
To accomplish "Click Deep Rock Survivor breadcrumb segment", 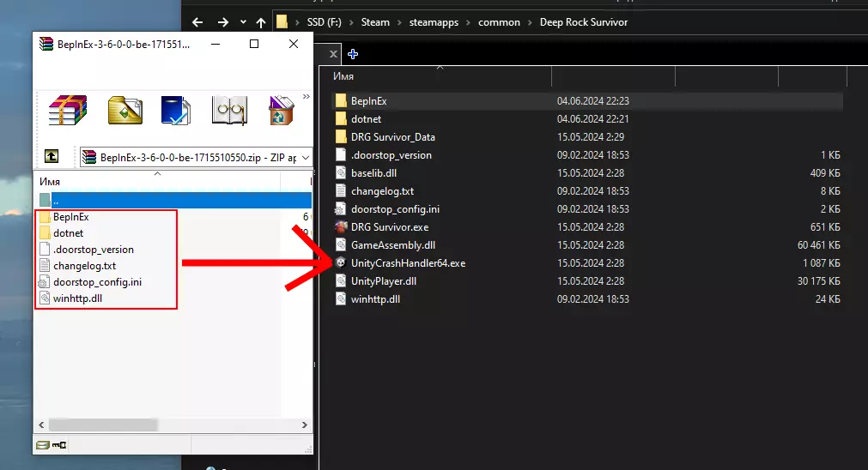I will [x=584, y=22].
